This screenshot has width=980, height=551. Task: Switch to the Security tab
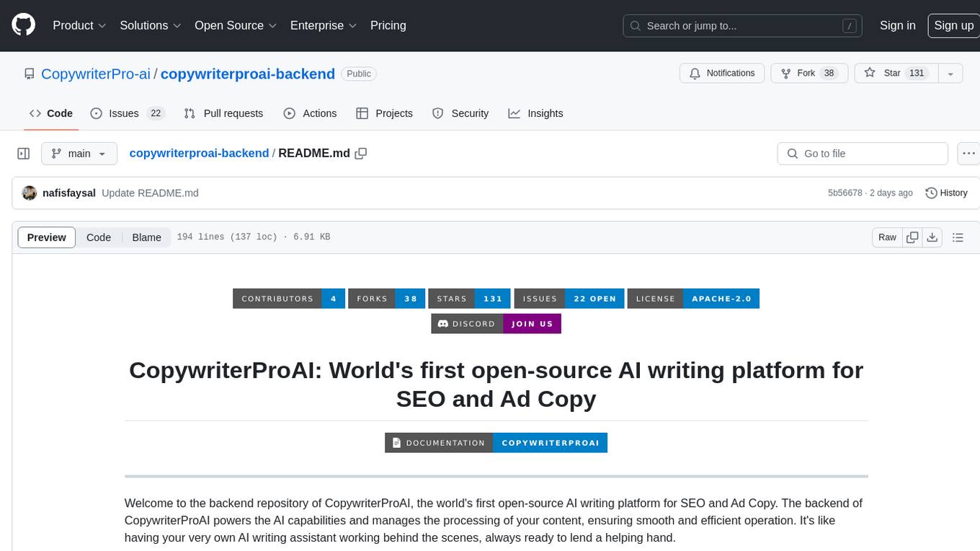point(460,113)
